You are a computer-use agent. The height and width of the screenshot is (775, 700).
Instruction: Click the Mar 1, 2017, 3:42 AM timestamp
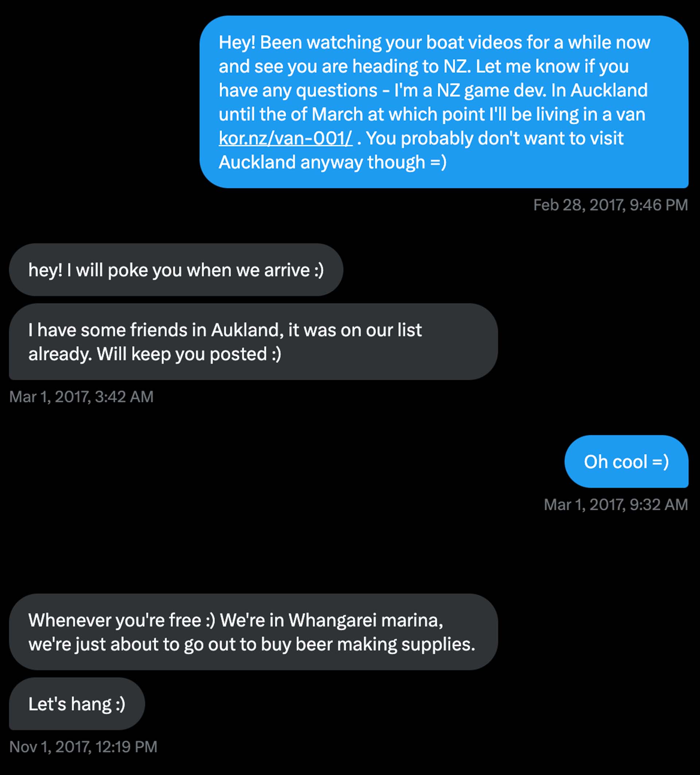pyautogui.click(x=81, y=397)
